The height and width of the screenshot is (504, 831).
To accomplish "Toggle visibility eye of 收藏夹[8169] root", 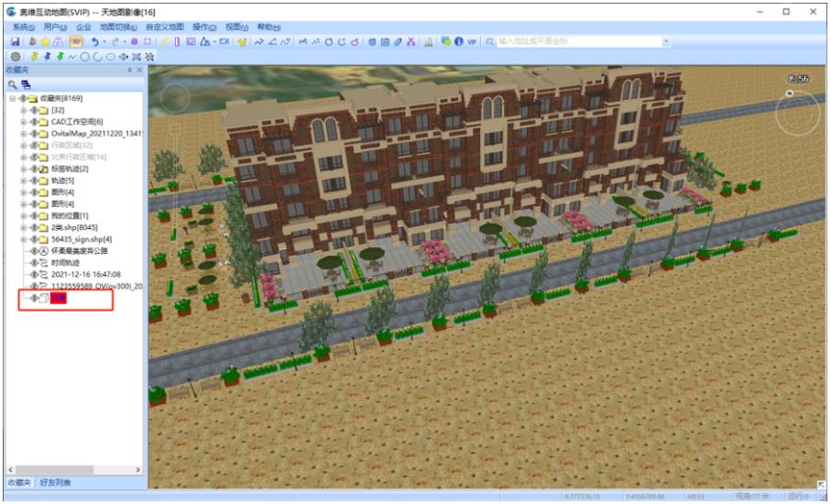I will [x=23, y=98].
